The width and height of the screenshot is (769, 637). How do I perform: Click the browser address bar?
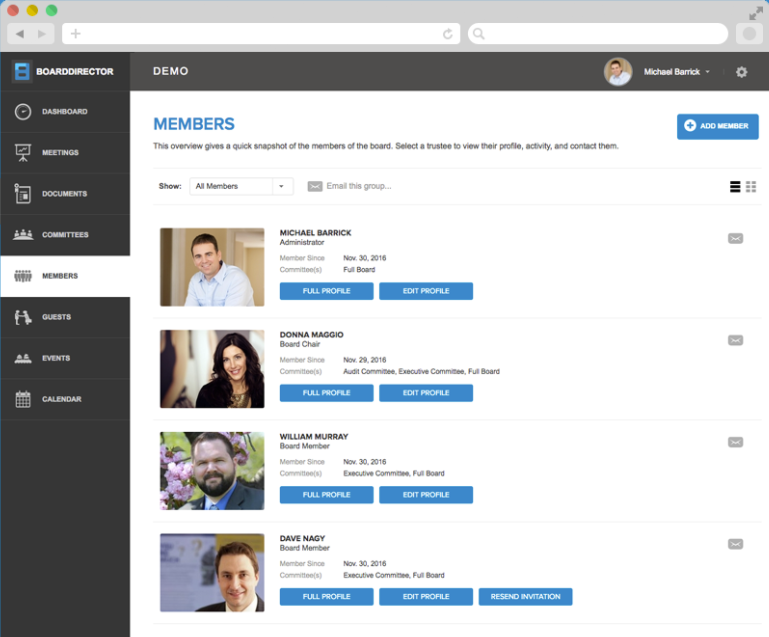coord(261,34)
